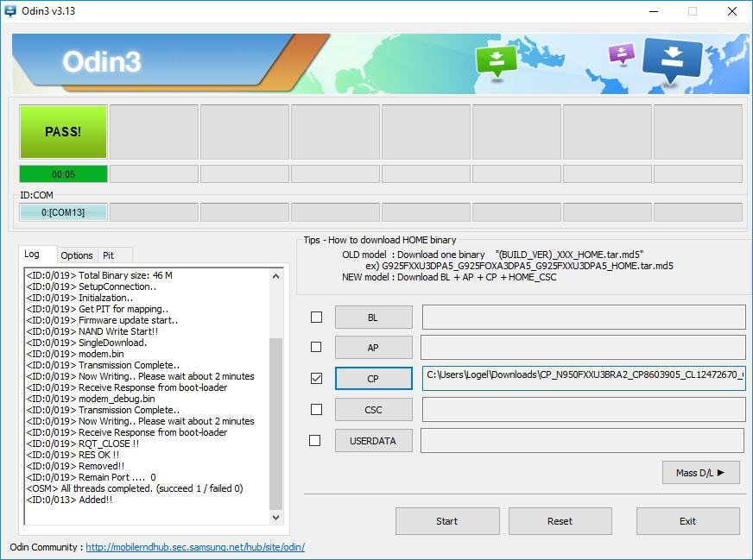
Task: Enable the CSC checkbox
Action: (x=316, y=409)
